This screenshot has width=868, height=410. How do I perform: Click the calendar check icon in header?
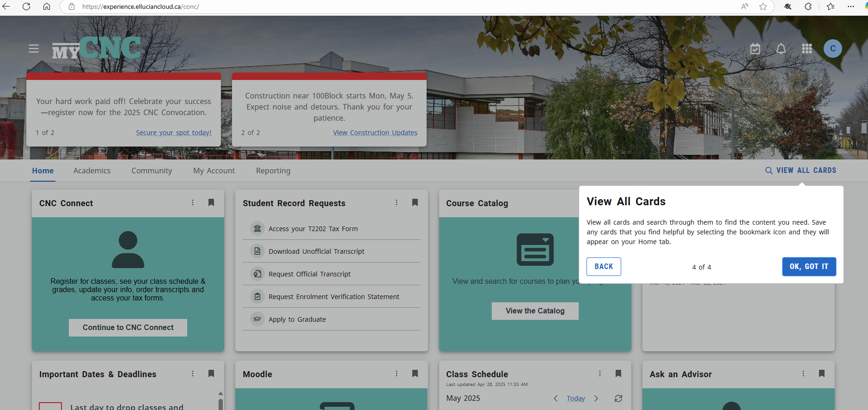[x=755, y=49]
